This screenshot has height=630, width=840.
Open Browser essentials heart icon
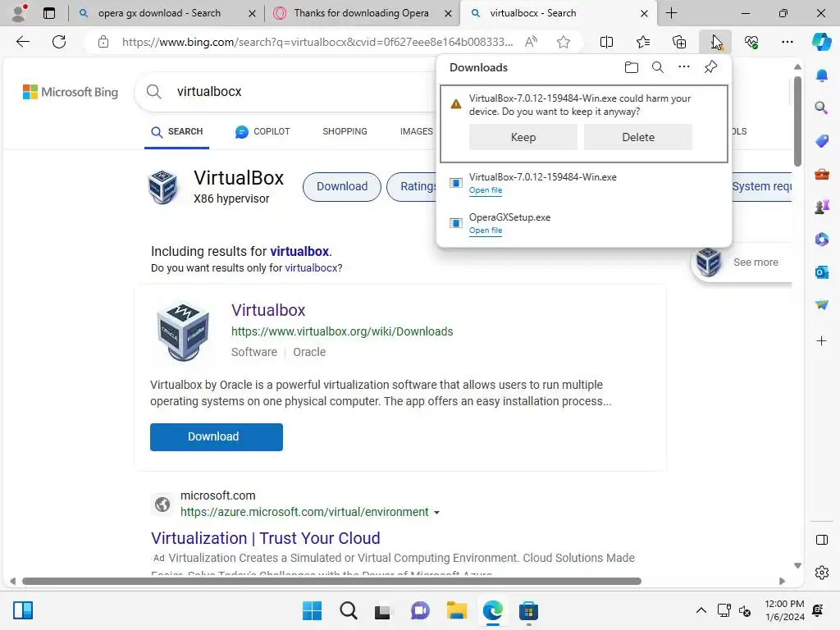tap(751, 42)
